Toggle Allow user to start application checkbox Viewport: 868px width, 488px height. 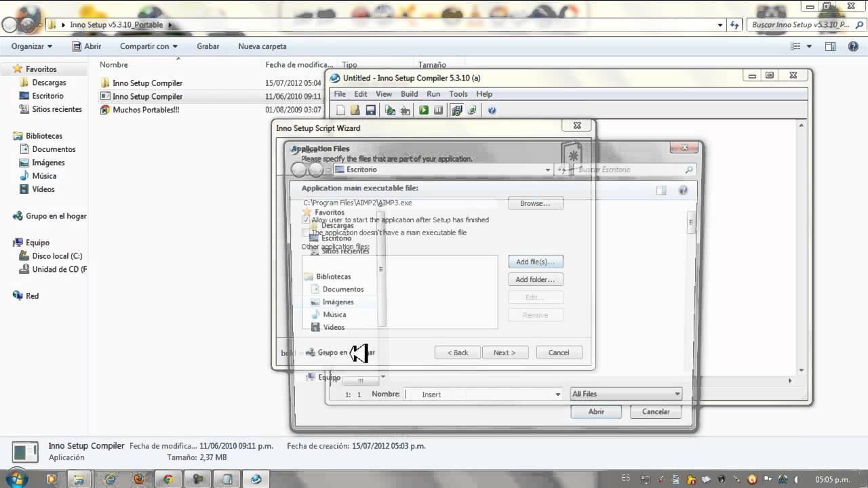coord(306,220)
